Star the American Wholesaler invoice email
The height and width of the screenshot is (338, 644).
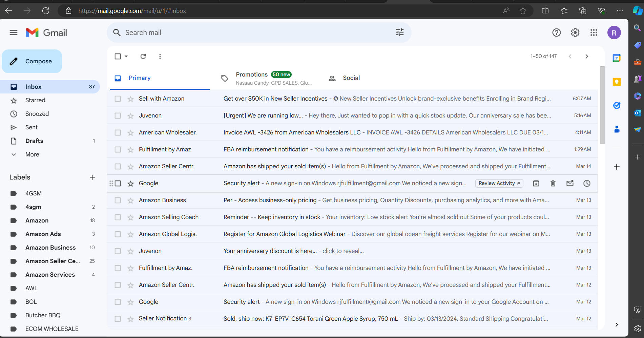[130, 133]
